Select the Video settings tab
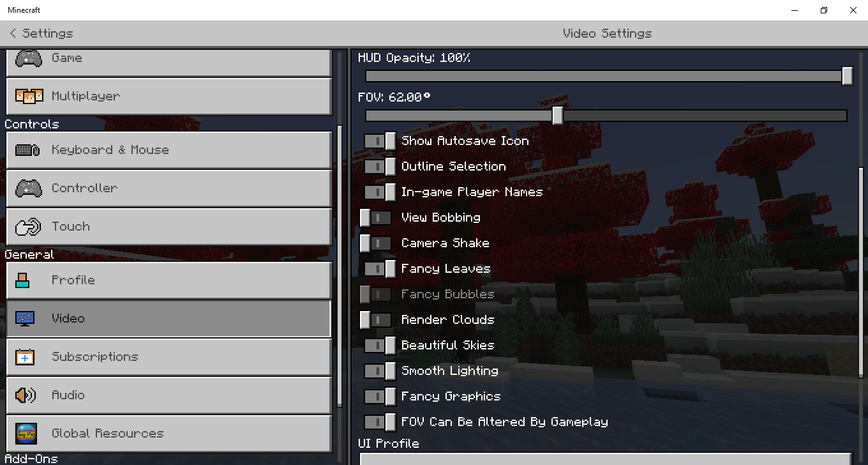 pos(168,318)
